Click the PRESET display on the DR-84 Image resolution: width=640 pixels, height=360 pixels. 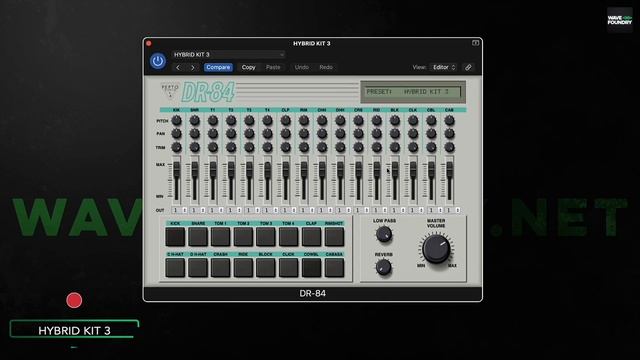[413, 92]
